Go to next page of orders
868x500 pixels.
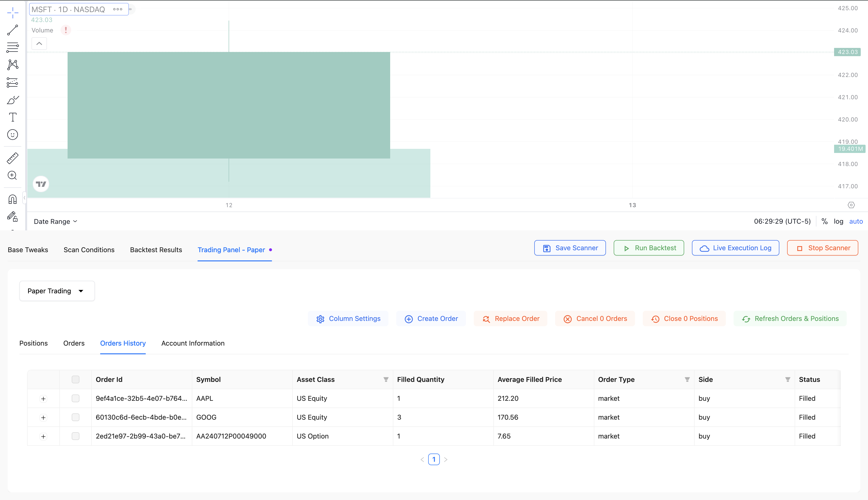click(446, 460)
